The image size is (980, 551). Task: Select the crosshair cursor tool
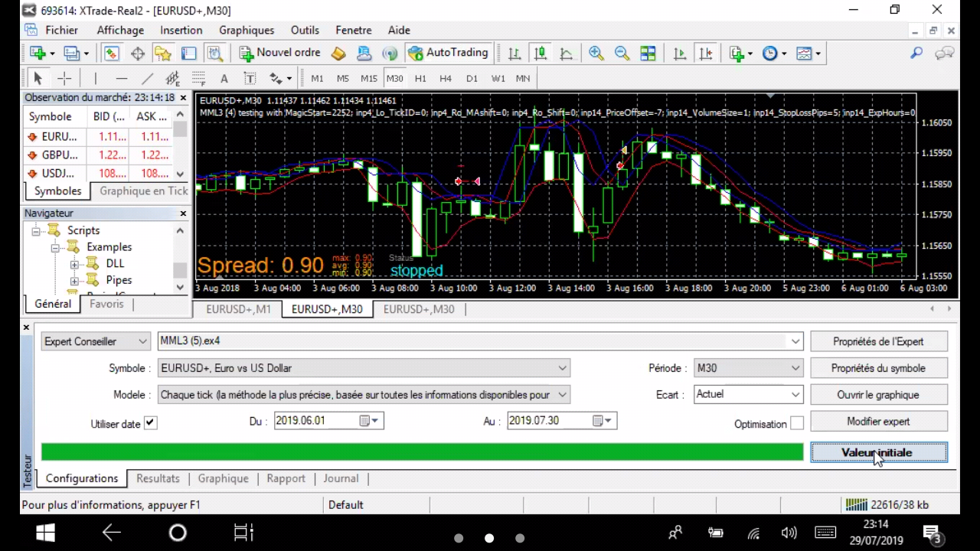point(64,78)
